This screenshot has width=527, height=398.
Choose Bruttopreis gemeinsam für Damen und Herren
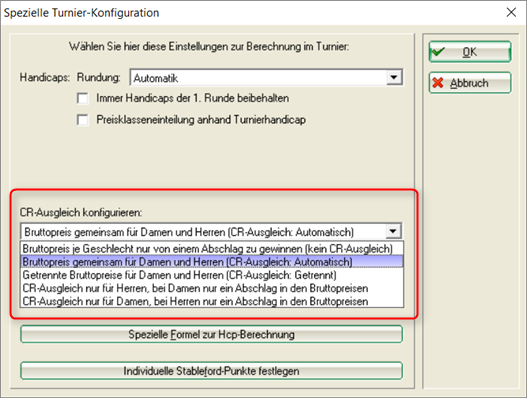coord(212,262)
